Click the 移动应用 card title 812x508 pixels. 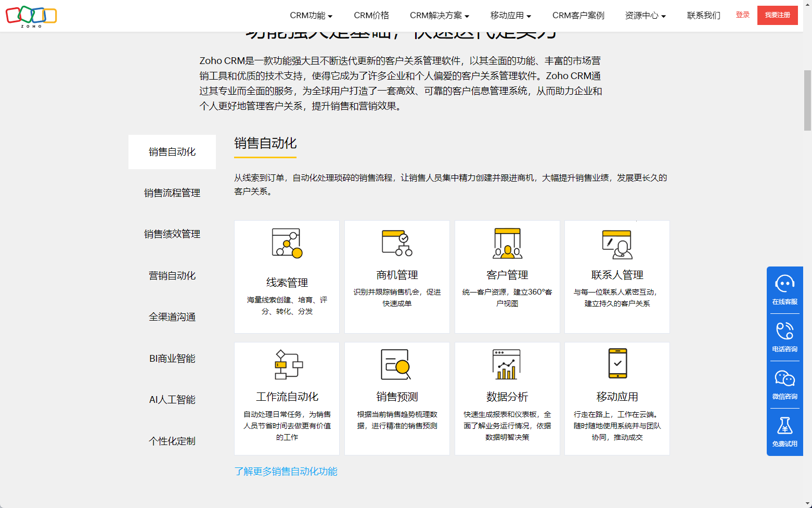tap(617, 397)
